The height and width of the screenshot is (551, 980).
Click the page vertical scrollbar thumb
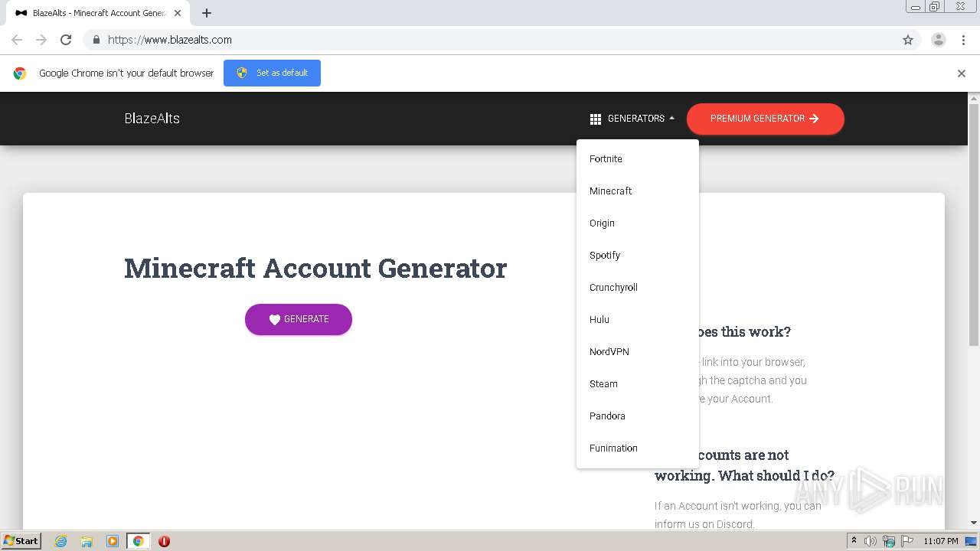[974, 225]
